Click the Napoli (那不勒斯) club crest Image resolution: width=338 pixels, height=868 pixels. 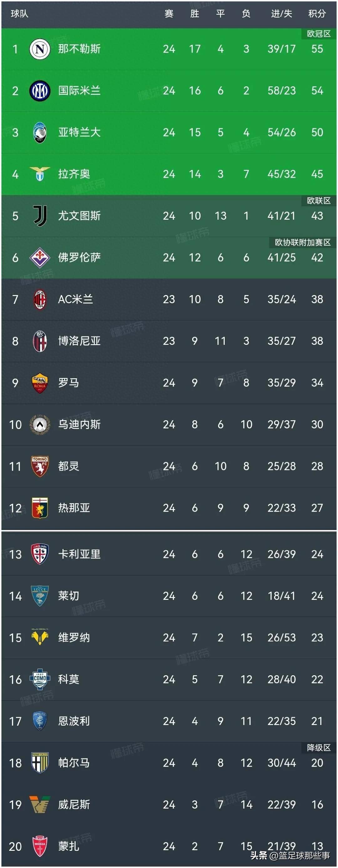point(40,49)
